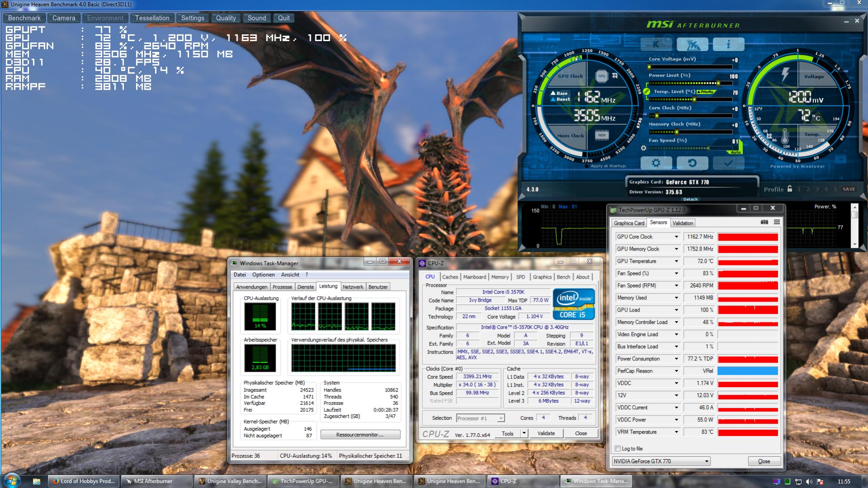Click Afterburner monitoring graph scrollbar down arrow

(x=854, y=244)
